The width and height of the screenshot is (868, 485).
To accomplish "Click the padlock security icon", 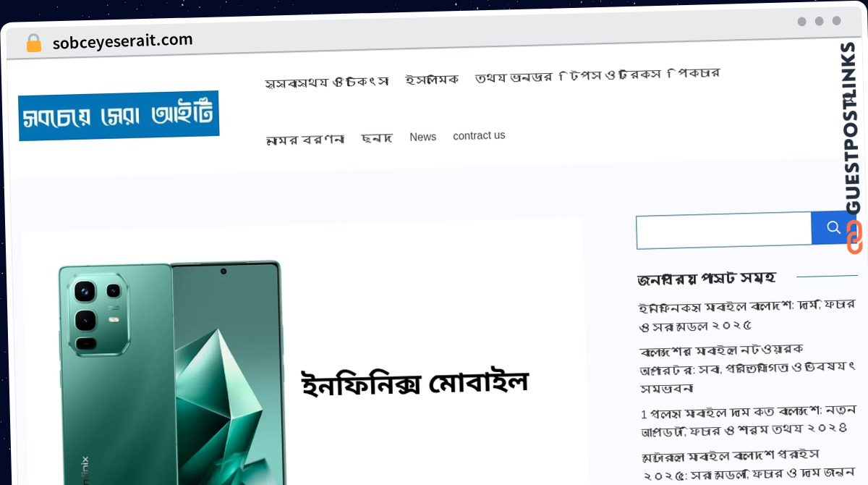I will (34, 43).
